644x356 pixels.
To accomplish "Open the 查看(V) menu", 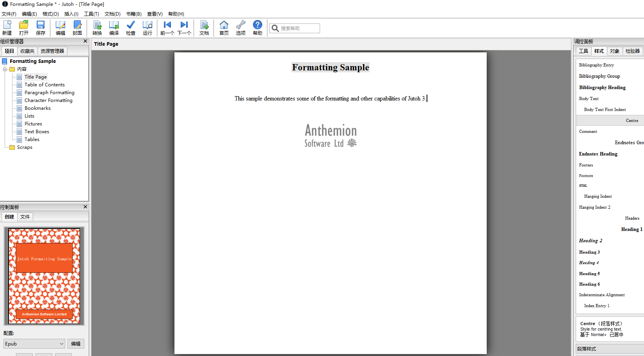I will coord(155,14).
